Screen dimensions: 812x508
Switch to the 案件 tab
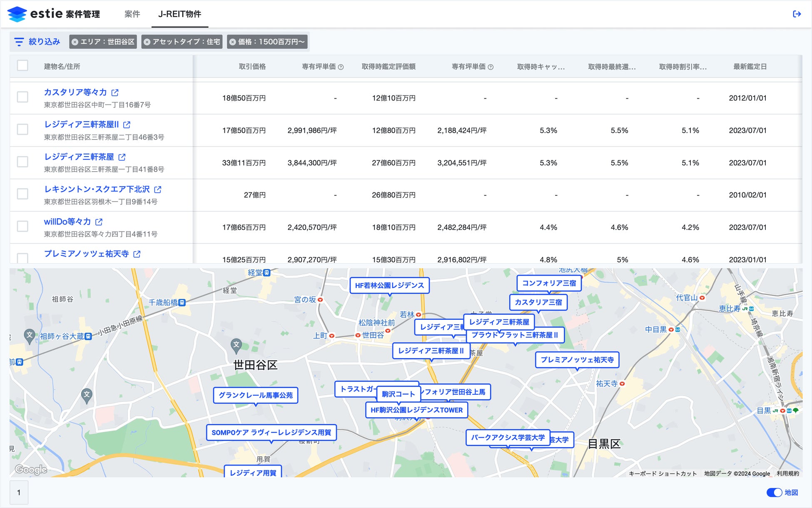click(x=132, y=14)
